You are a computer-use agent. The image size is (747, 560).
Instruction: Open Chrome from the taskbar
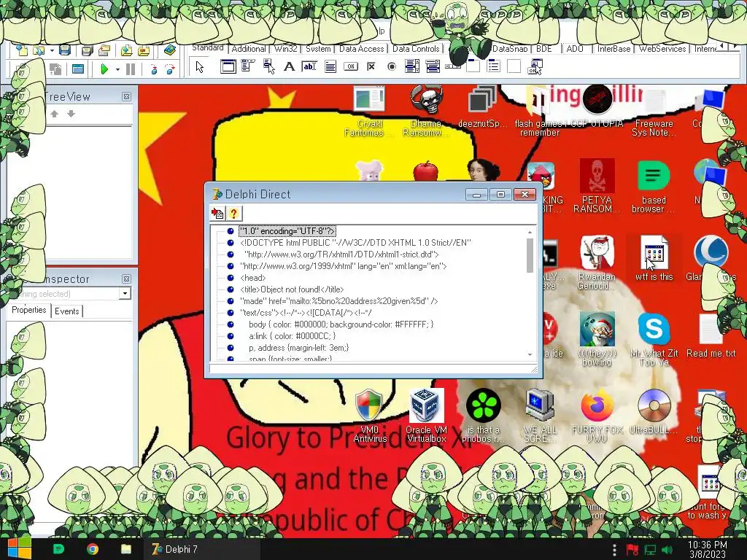tap(93, 549)
